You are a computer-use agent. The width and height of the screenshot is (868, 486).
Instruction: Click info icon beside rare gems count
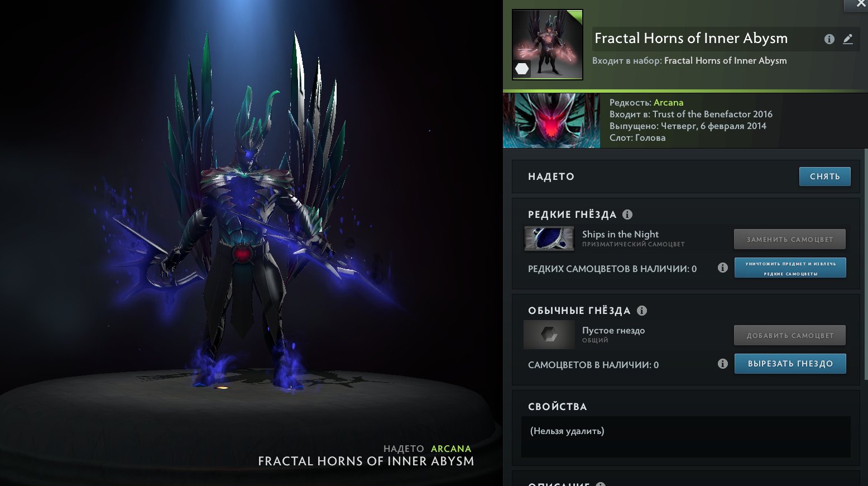pyautogui.click(x=723, y=268)
